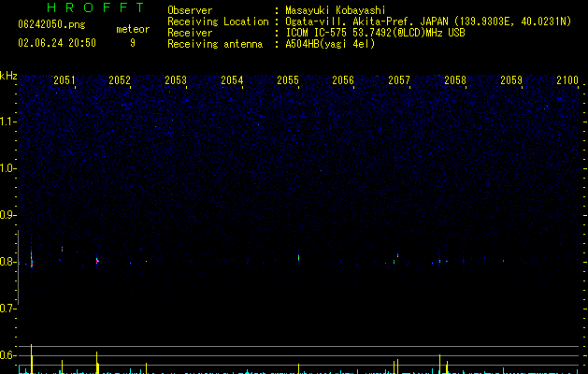This screenshot has width=588, height=374.
Task: Click the 1.1 kHz axis label
Action: coord(7,122)
